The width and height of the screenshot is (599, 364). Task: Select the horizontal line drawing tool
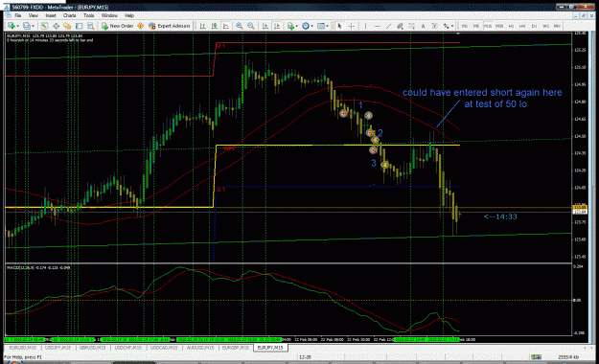(377, 26)
